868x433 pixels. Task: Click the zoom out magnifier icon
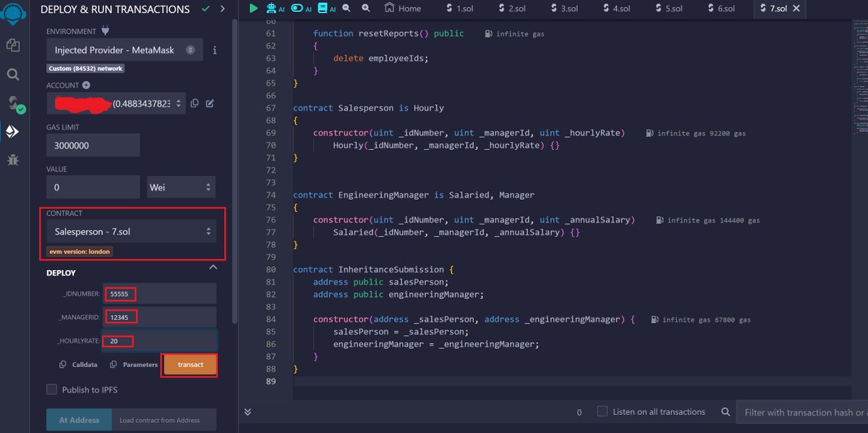pos(346,9)
